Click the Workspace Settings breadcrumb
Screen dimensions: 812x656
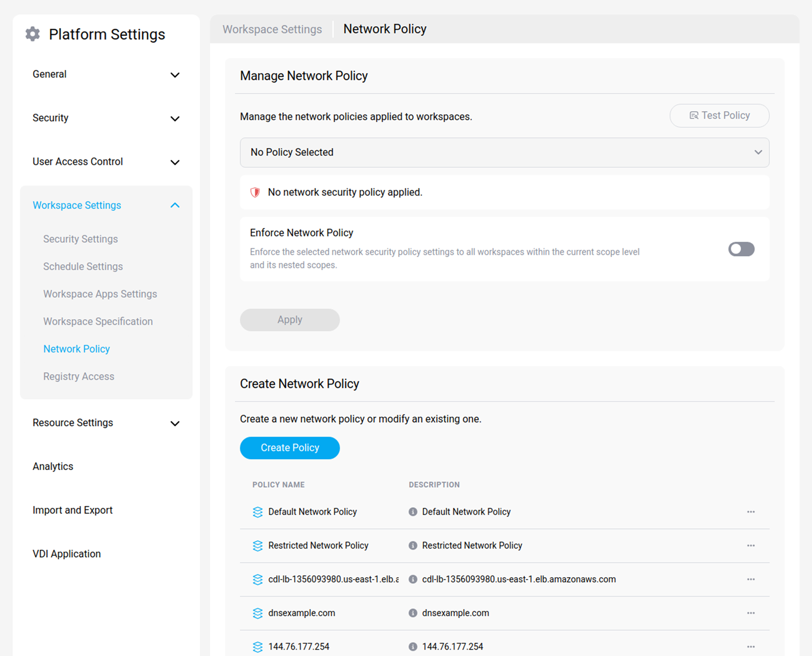tap(272, 29)
